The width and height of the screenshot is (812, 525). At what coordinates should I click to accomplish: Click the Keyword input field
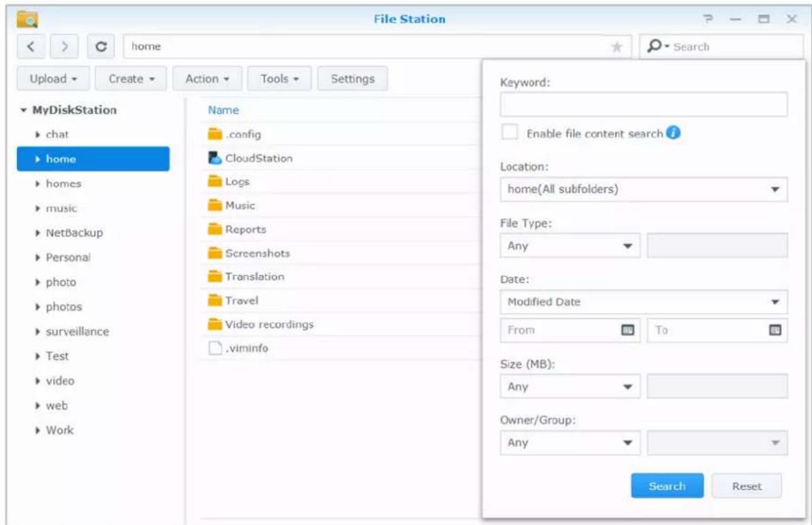click(x=644, y=105)
